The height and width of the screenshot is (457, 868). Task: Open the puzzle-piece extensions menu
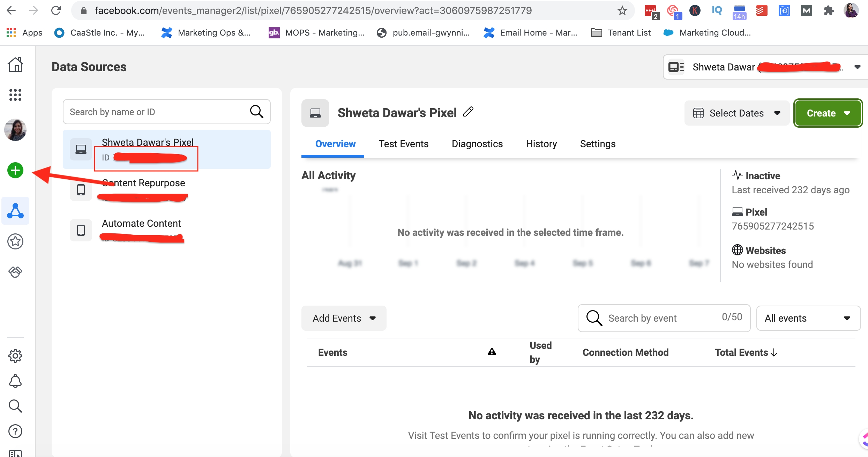click(x=829, y=10)
